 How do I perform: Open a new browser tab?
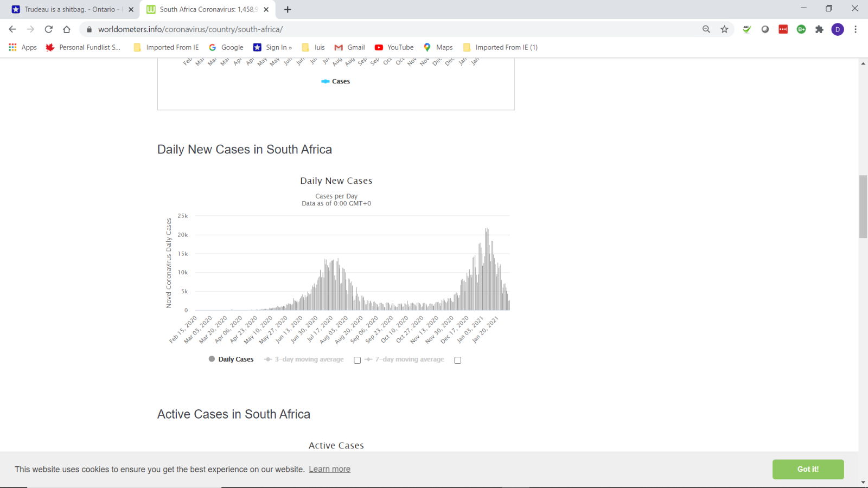point(288,9)
